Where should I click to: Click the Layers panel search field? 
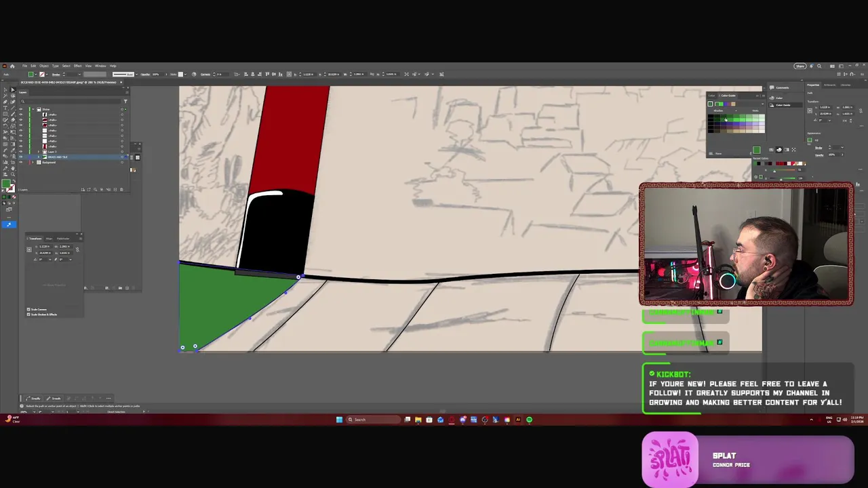point(71,102)
